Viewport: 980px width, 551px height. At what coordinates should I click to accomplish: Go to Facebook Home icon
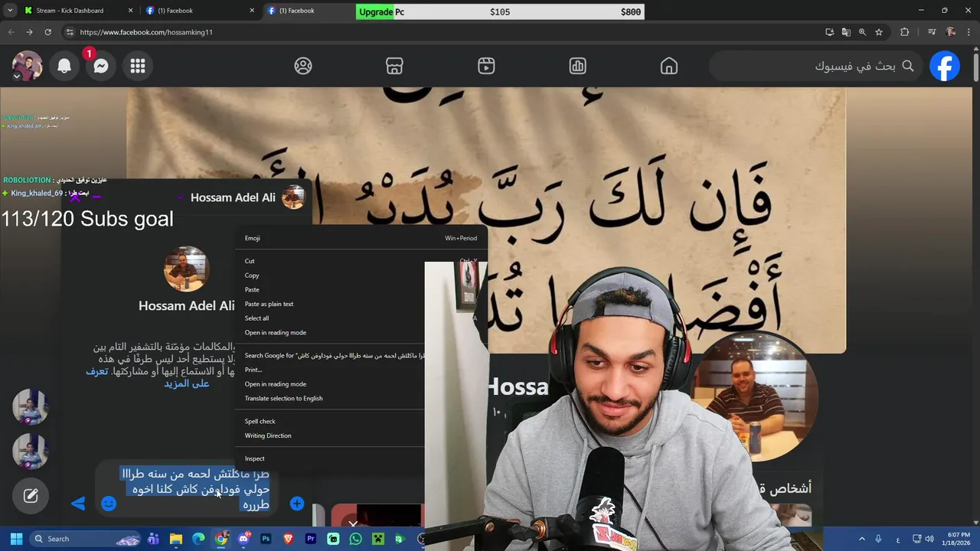tap(669, 67)
